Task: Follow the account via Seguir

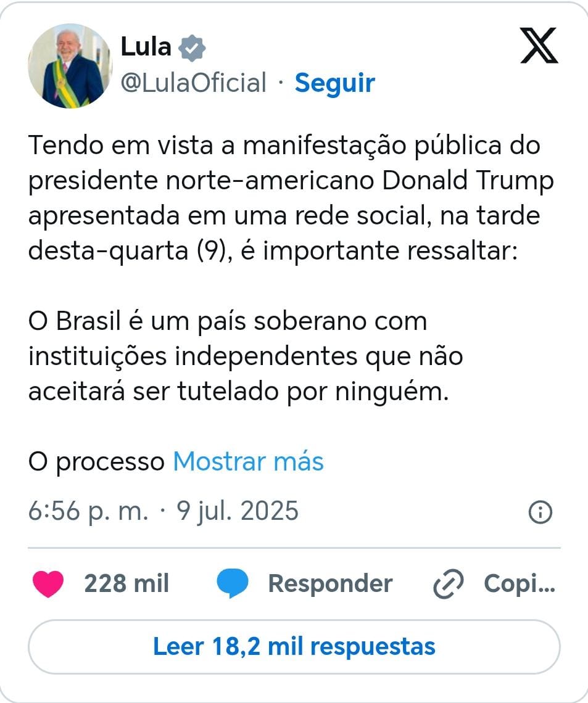Action: point(334,83)
